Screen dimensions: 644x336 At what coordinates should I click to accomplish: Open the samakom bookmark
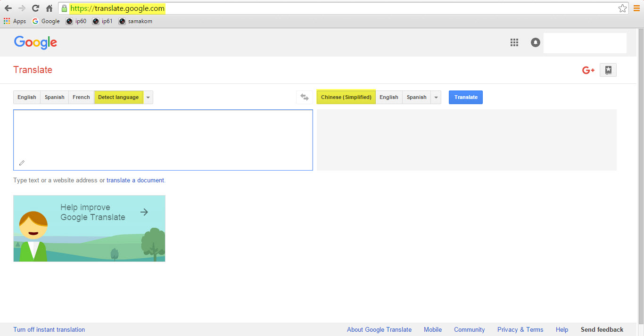coord(135,21)
